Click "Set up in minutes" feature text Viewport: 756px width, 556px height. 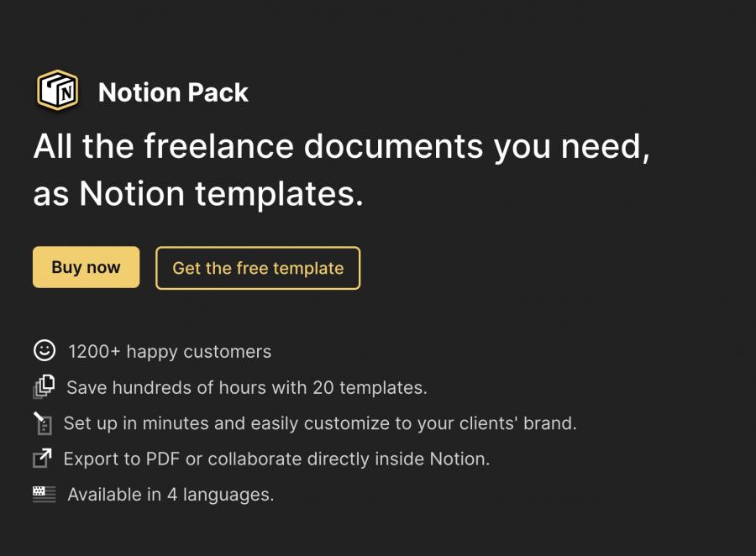(x=320, y=423)
